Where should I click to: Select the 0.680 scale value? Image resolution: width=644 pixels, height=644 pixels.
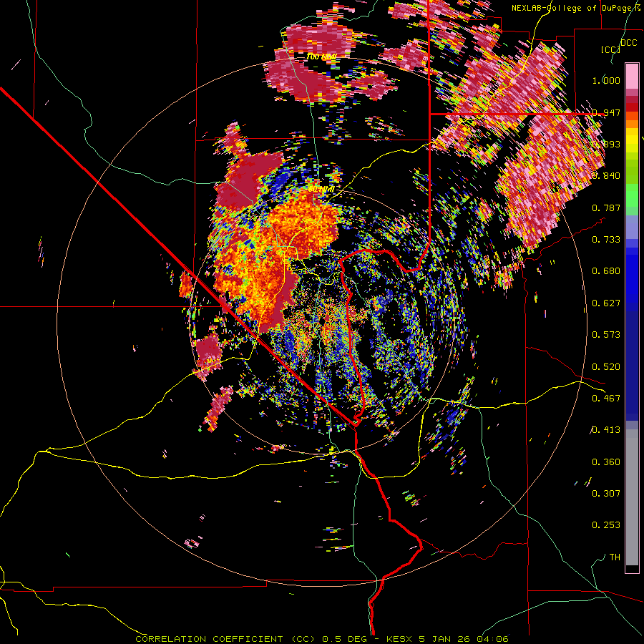[606, 271]
